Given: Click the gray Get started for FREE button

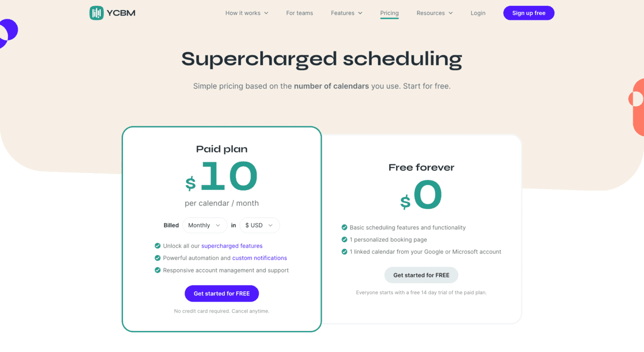Looking at the screenshot, I should click(x=421, y=275).
